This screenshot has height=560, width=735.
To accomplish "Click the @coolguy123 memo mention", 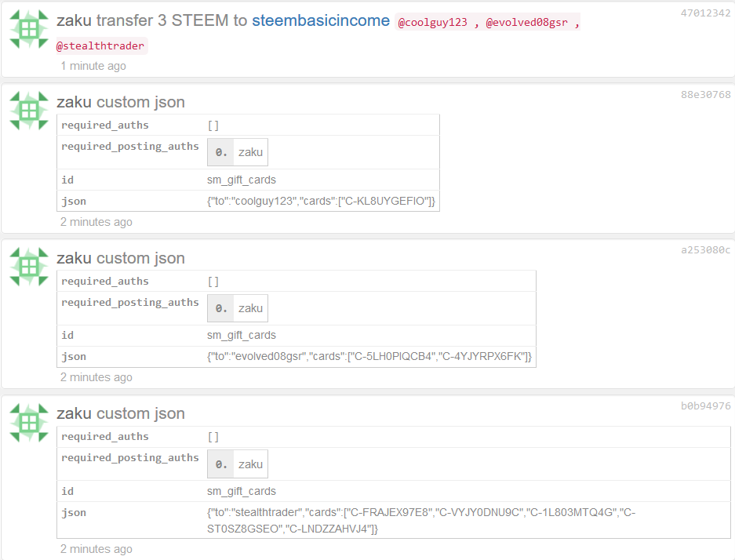I will pyautogui.click(x=432, y=22).
